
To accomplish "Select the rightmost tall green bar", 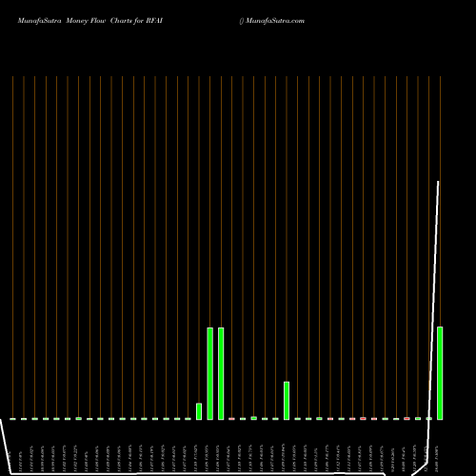I will click(x=440, y=373).
